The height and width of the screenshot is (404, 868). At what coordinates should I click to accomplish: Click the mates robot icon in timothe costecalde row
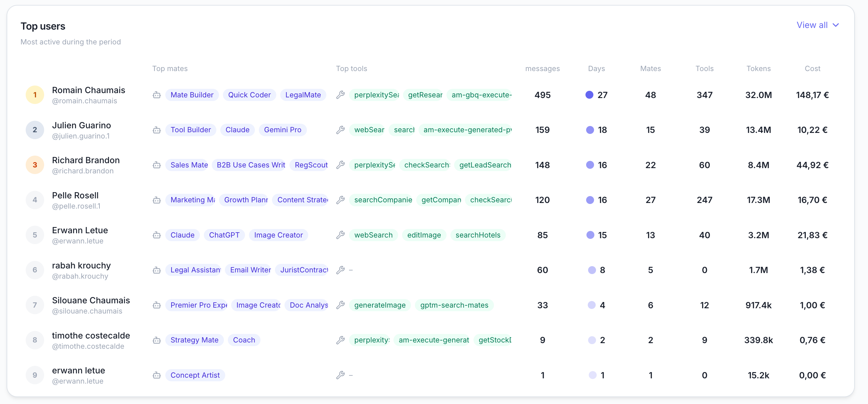(157, 340)
